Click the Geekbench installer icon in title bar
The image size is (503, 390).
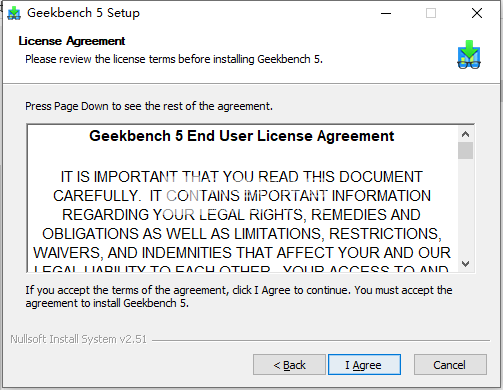tap(14, 13)
